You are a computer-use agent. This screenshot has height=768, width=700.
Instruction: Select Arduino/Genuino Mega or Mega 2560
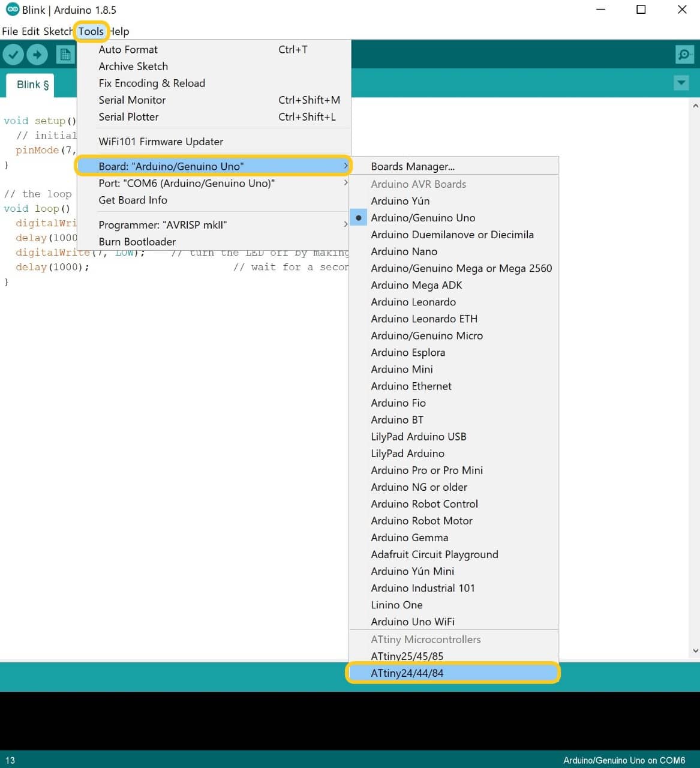[x=453, y=268]
